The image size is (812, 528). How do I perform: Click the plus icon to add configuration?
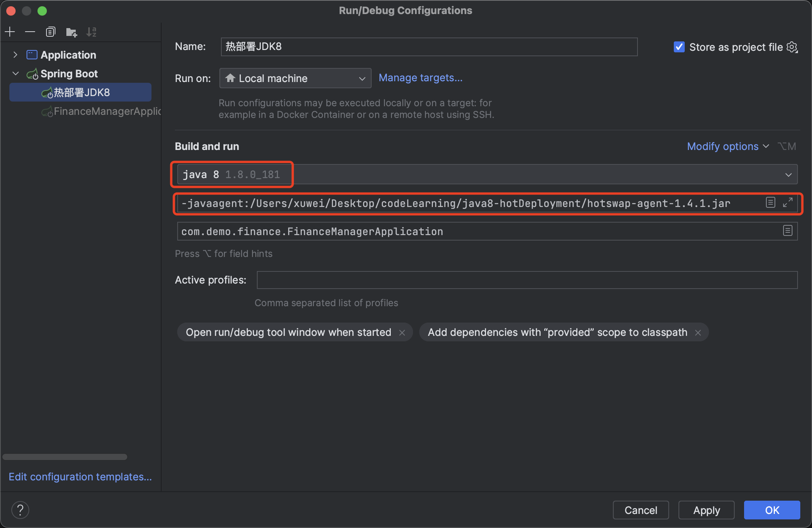click(10, 32)
